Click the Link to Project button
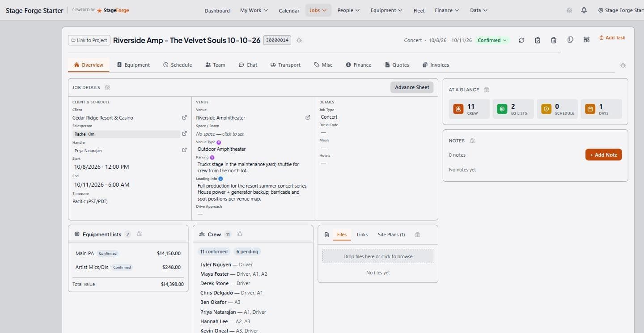 coord(89,40)
